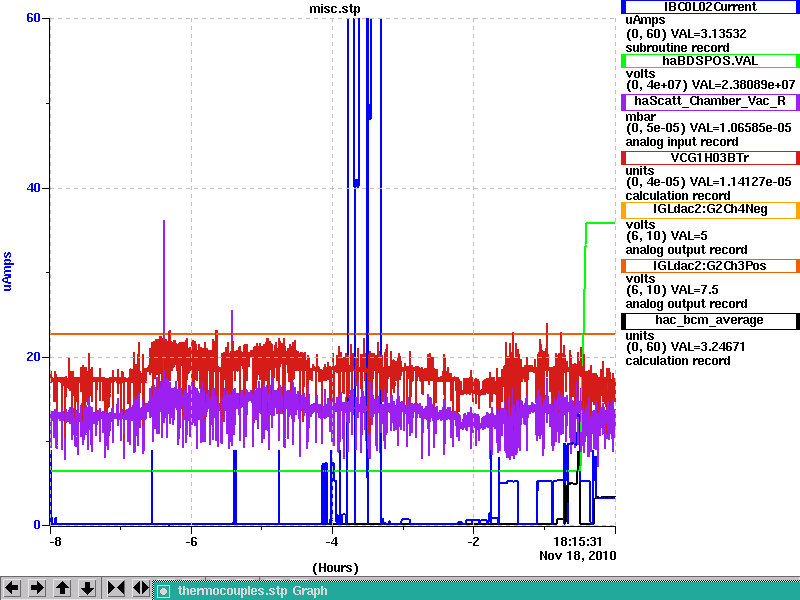Click the thermocouples.stp window icon in taskbar
The width and height of the screenshot is (800, 600).
click(163, 591)
